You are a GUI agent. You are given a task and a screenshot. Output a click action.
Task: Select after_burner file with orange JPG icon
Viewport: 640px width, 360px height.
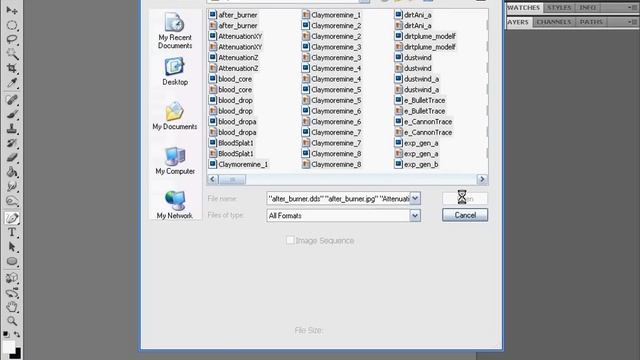(233, 25)
